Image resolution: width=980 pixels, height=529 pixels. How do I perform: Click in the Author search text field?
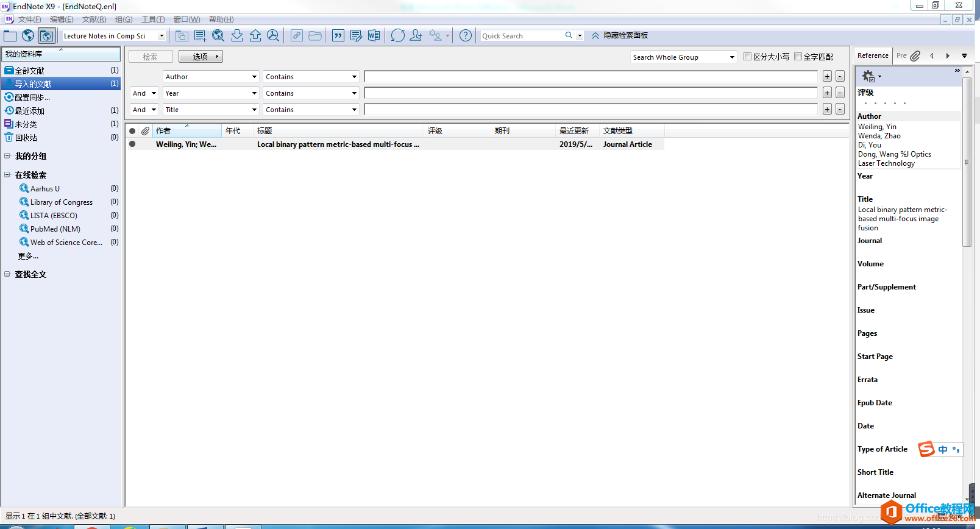[x=591, y=76]
